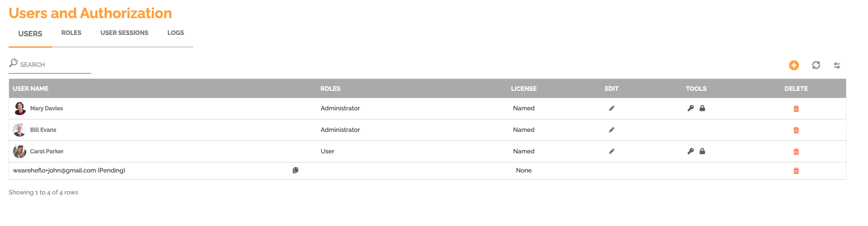Edit Bill Evans with the pencil icon
The width and height of the screenshot is (868, 226).
pos(612,130)
